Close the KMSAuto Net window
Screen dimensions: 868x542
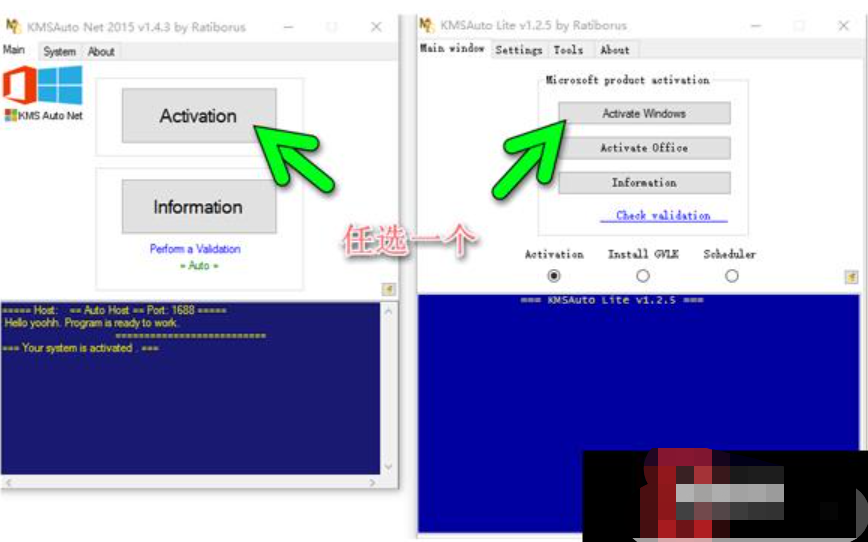tap(376, 27)
